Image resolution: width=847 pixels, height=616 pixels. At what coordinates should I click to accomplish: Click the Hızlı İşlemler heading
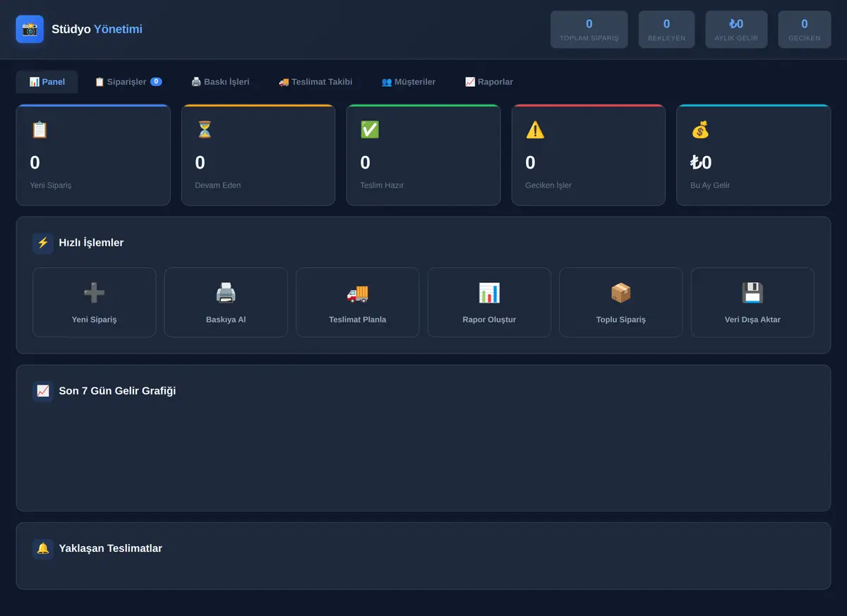[91, 243]
